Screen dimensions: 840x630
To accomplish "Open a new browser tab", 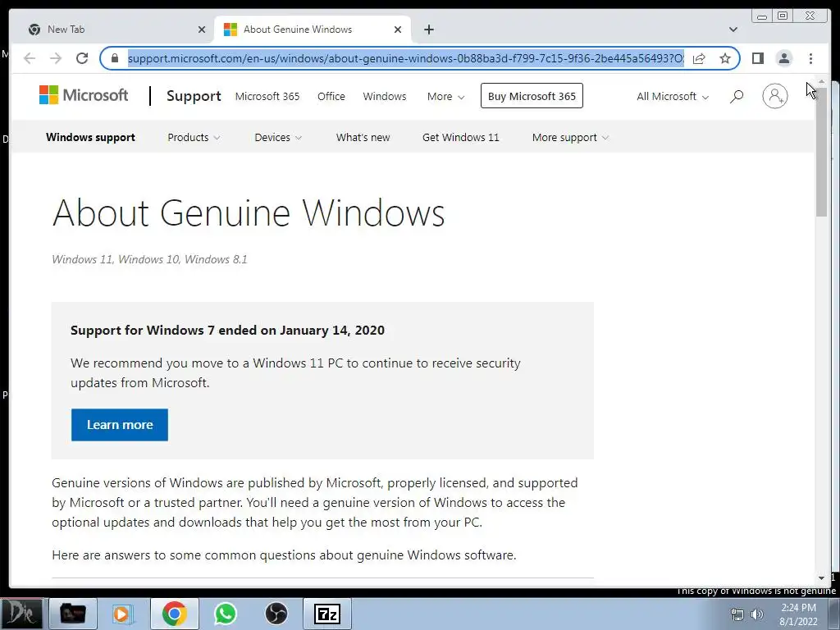I will [428, 30].
